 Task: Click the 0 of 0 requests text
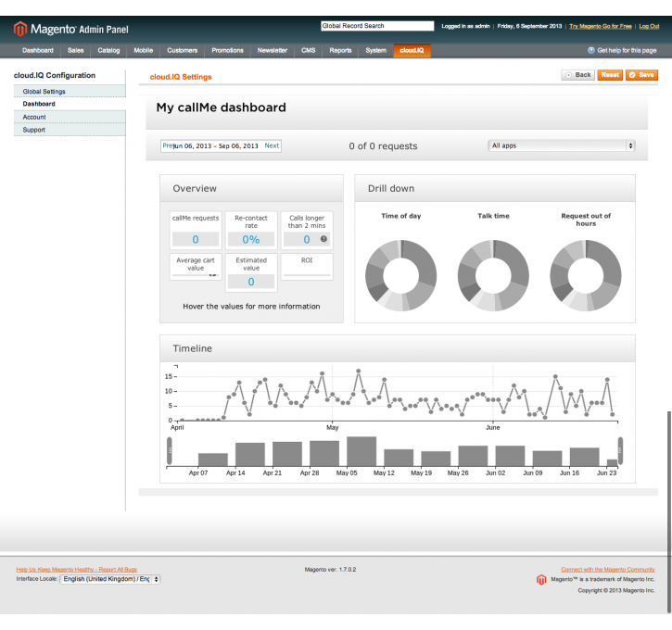[383, 146]
